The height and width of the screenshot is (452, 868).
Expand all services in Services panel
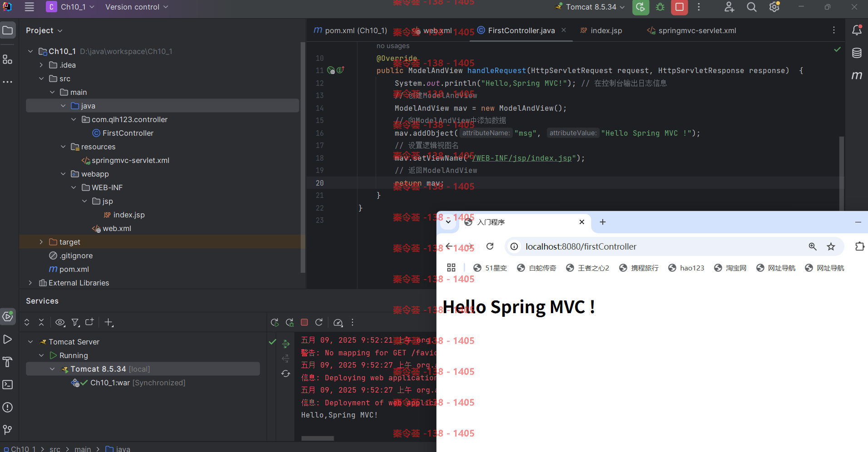point(27,322)
